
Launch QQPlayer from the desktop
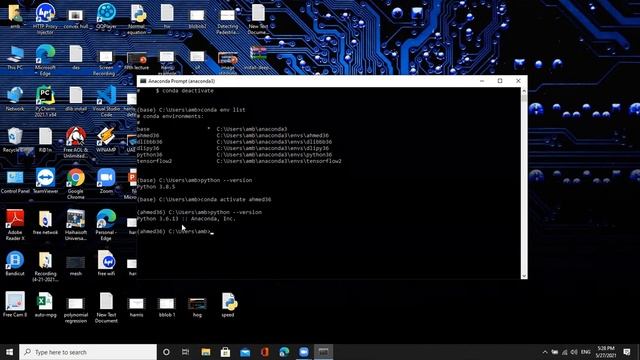106,16
